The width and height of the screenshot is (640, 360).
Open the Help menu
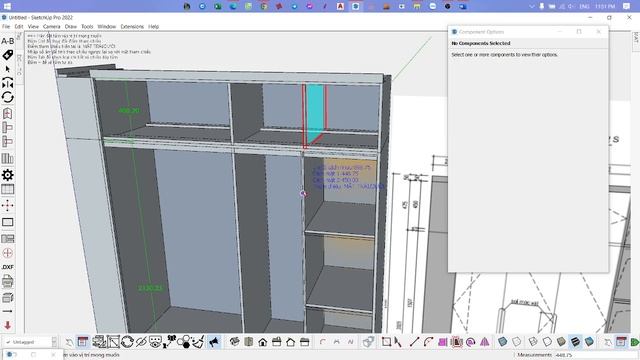tap(153, 27)
